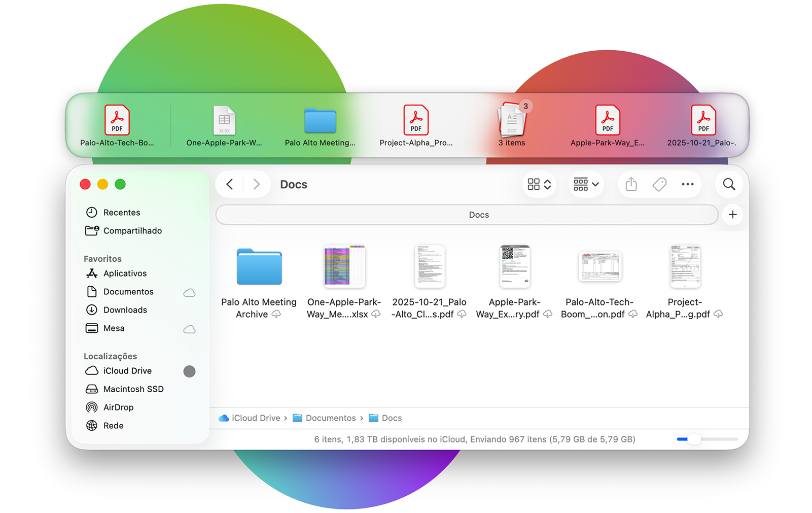This screenshot has height=513, width=812.
Task: Click the Share button in the toolbar
Action: [x=630, y=184]
